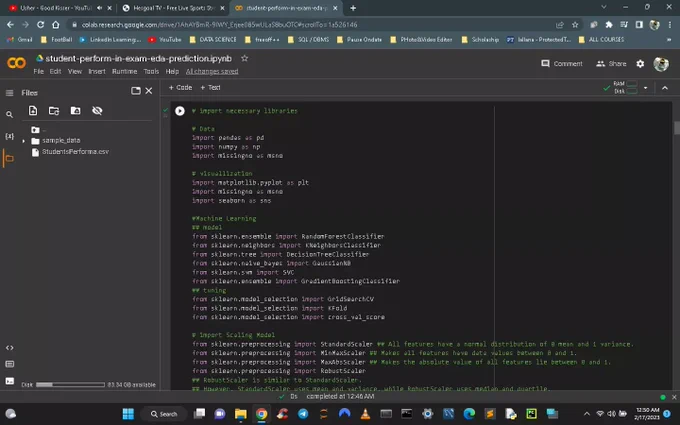The width and height of the screenshot is (680, 425).
Task: Open table of contents sidebar icon
Action: pos(9,93)
